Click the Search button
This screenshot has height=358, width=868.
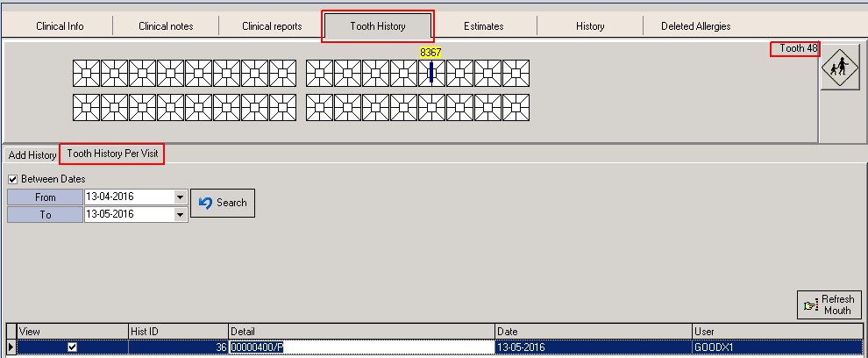coord(223,203)
